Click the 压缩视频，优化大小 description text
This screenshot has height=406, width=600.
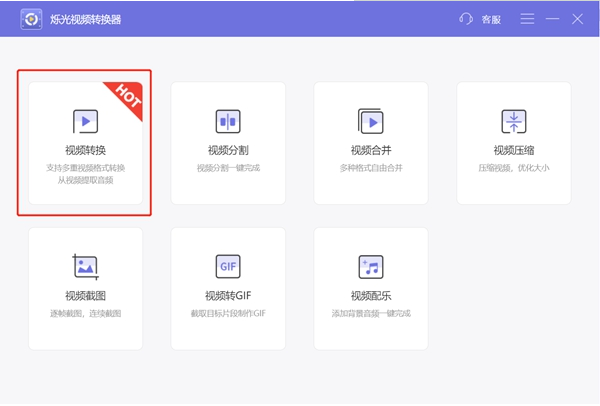[514, 168]
